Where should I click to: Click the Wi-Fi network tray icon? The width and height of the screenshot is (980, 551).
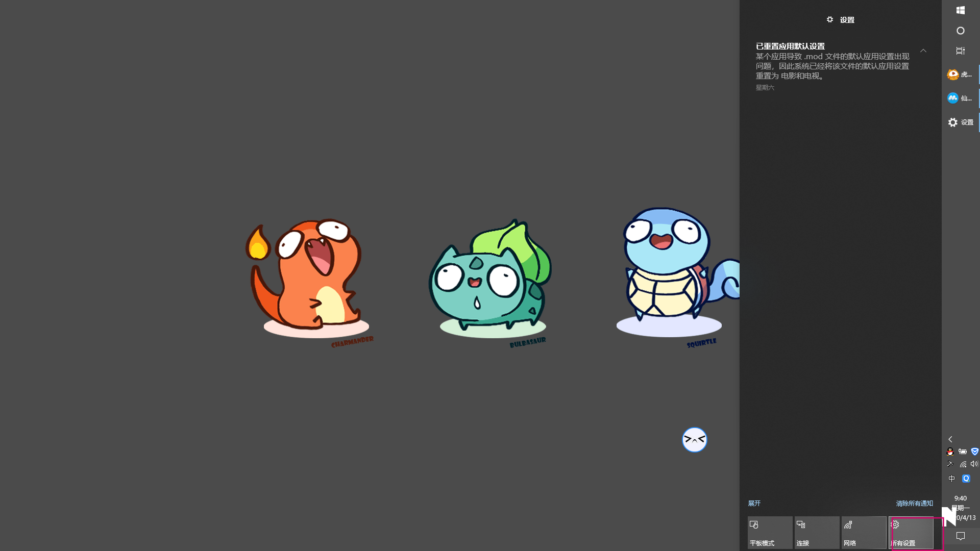tap(963, 464)
